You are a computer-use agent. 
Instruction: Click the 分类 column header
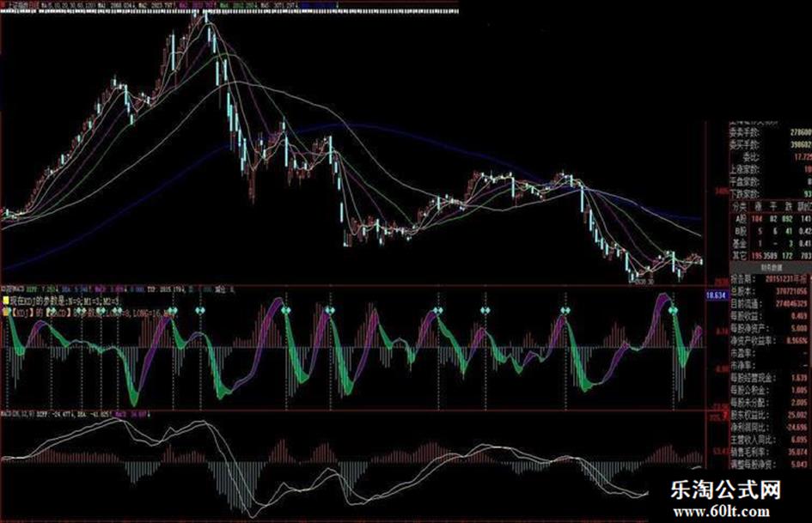pos(739,206)
